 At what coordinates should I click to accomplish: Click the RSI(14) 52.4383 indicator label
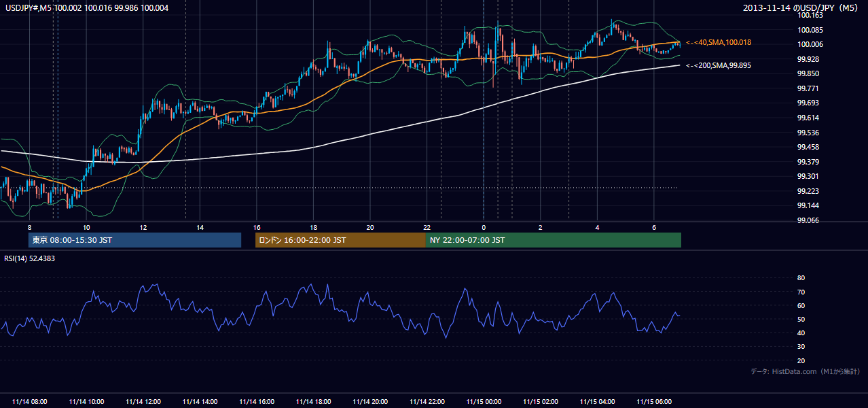coord(30,258)
